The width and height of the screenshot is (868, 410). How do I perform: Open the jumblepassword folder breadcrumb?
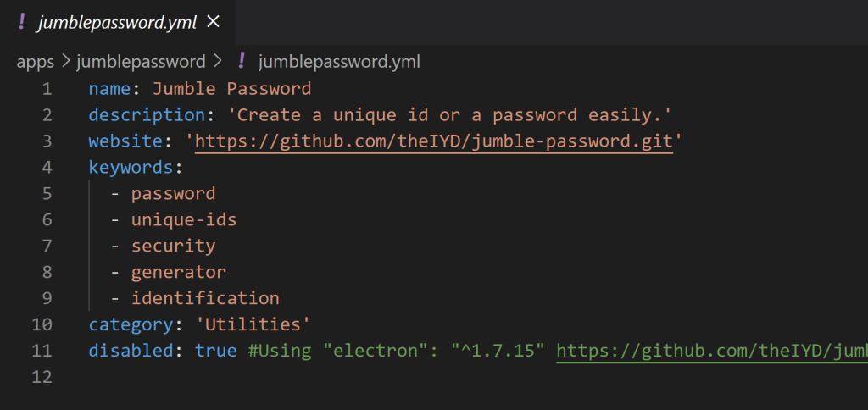coord(141,62)
